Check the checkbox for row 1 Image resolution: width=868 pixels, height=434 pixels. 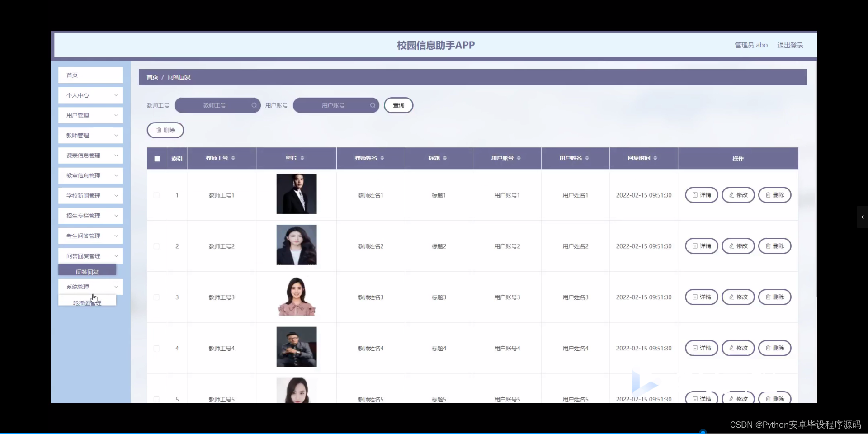tap(156, 195)
